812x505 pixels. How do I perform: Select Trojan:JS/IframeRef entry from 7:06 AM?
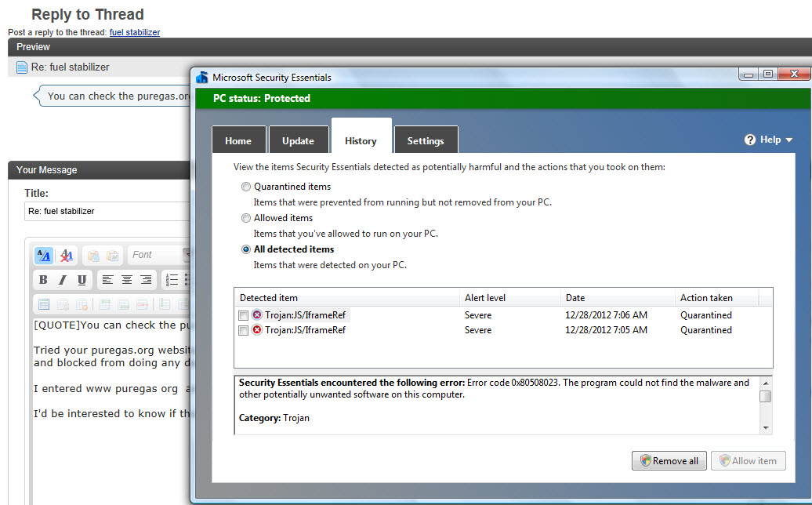(x=305, y=315)
